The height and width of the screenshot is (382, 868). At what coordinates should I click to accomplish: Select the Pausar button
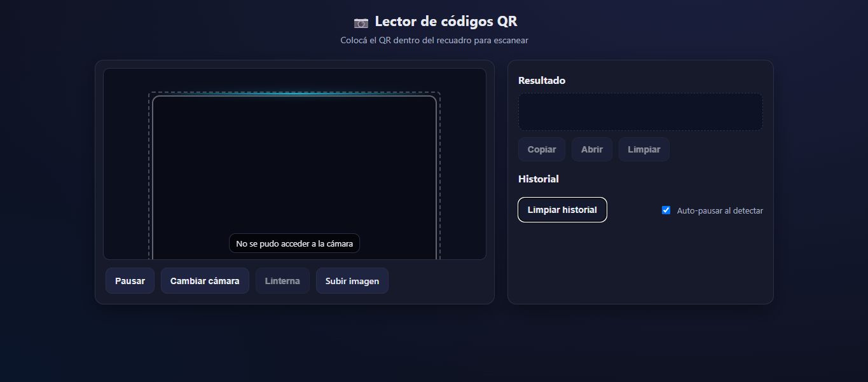[x=130, y=280]
